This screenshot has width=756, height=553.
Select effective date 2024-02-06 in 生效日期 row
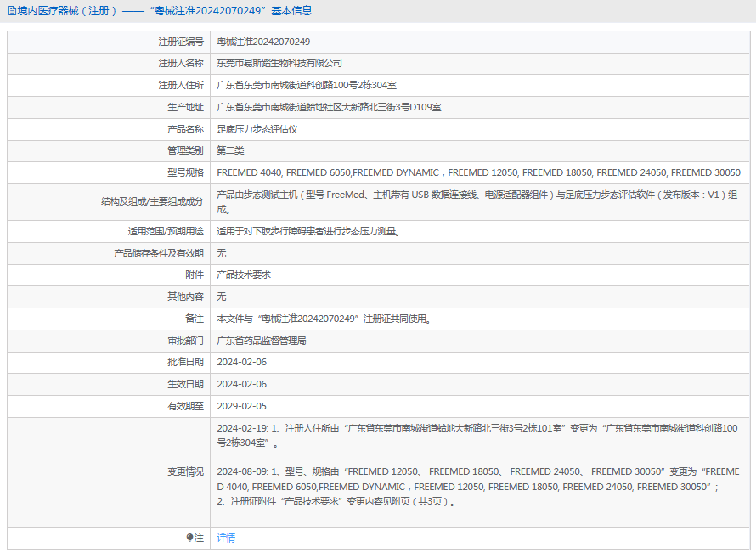click(x=241, y=384)
